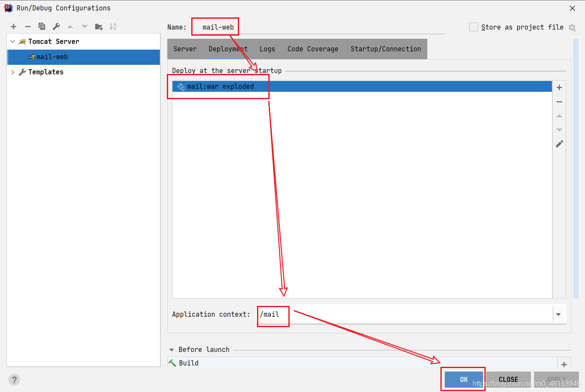Open Startup/Connection tab
This screenshot has width=585, height=392.
(x=386, y=49)
